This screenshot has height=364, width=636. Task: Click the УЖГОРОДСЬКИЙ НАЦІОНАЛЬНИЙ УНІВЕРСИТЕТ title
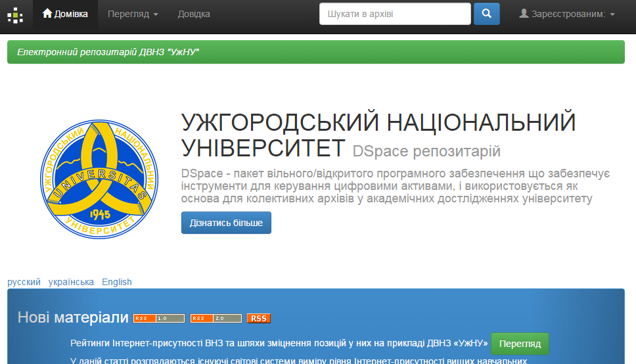click(x=378, y=135)
